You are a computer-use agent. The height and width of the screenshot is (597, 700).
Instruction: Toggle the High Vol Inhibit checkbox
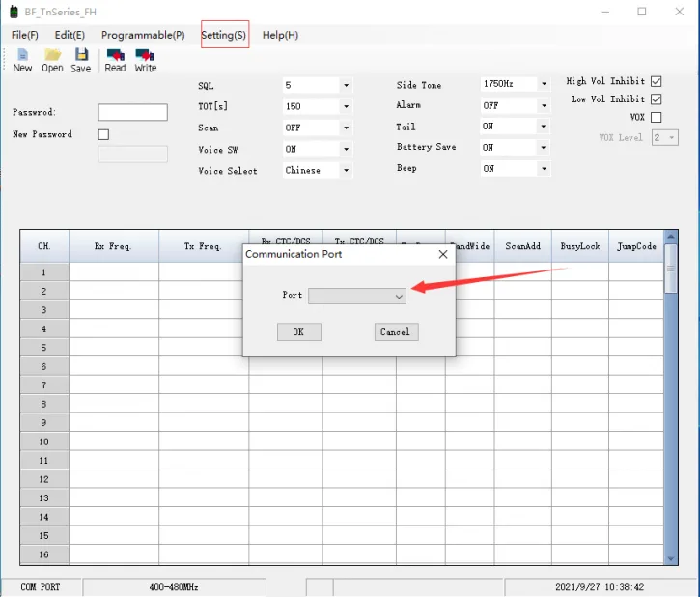657,81
